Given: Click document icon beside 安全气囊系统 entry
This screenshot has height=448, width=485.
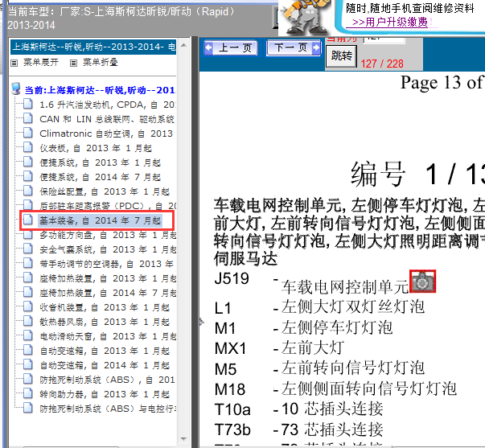Looking at the screenshot, I should pyautogui.click(x=28, y=249).
